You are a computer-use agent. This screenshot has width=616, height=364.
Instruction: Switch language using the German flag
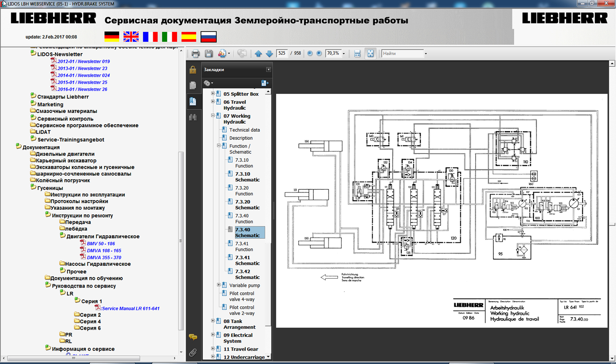pyautogui.click(x=112, y=36)
